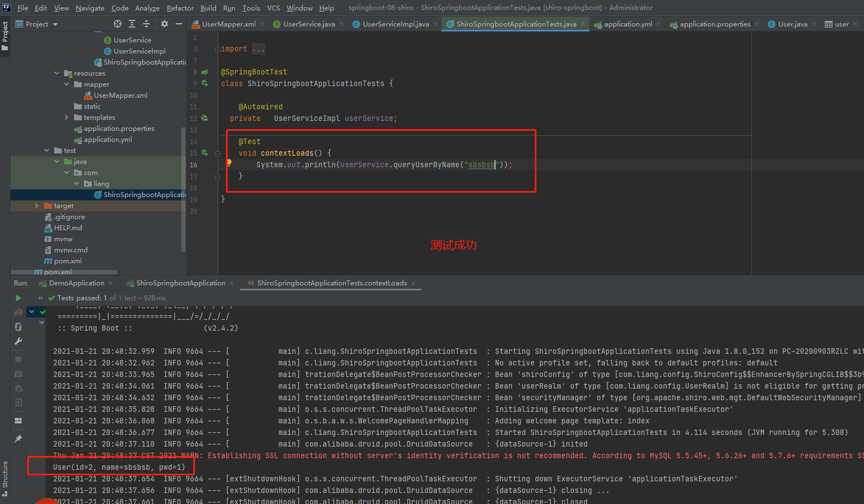Select mvnw.cmd in project tree
The width and height of the screenshot is (864, 504).
point(71,250)
